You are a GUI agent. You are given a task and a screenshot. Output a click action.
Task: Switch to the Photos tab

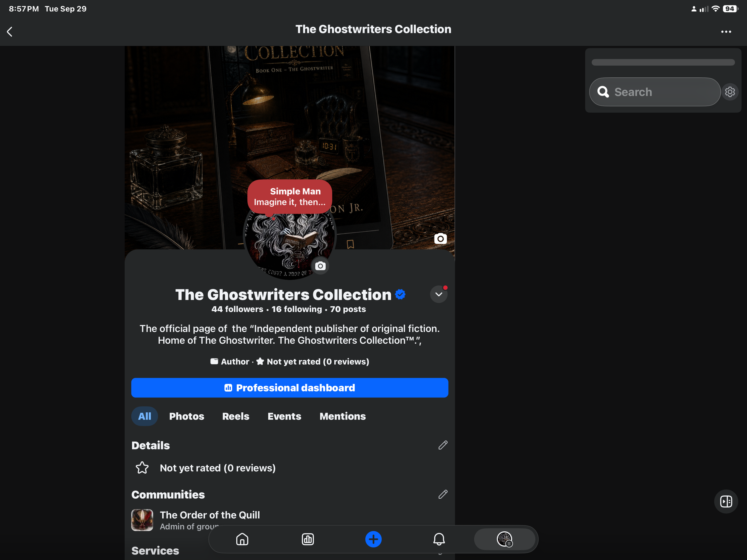(187, 416)
